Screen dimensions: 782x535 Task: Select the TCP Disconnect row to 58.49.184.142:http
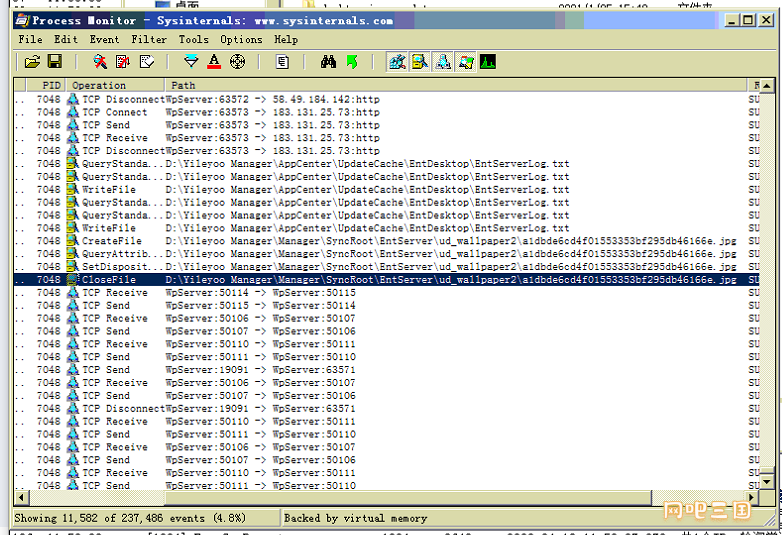coord(387,99)
